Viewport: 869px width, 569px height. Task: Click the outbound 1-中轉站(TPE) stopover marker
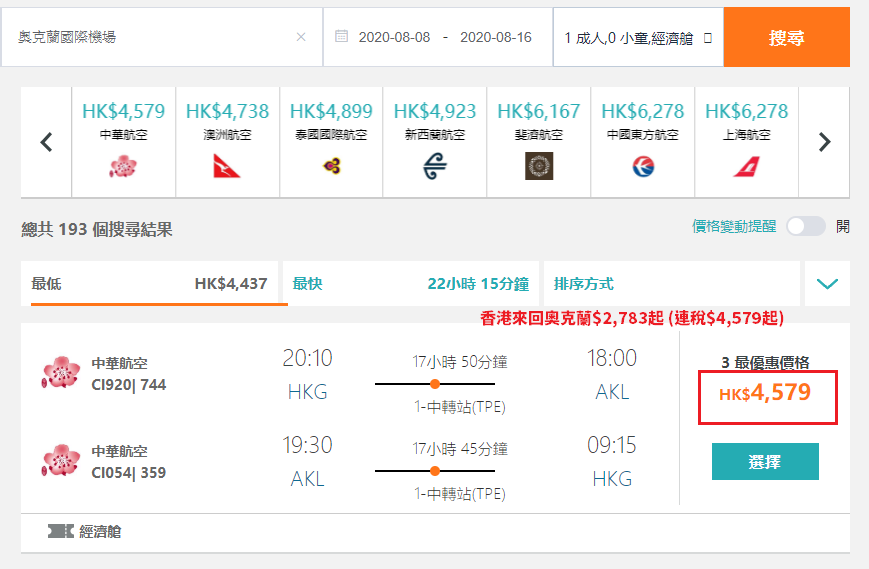tap(435, 384)
